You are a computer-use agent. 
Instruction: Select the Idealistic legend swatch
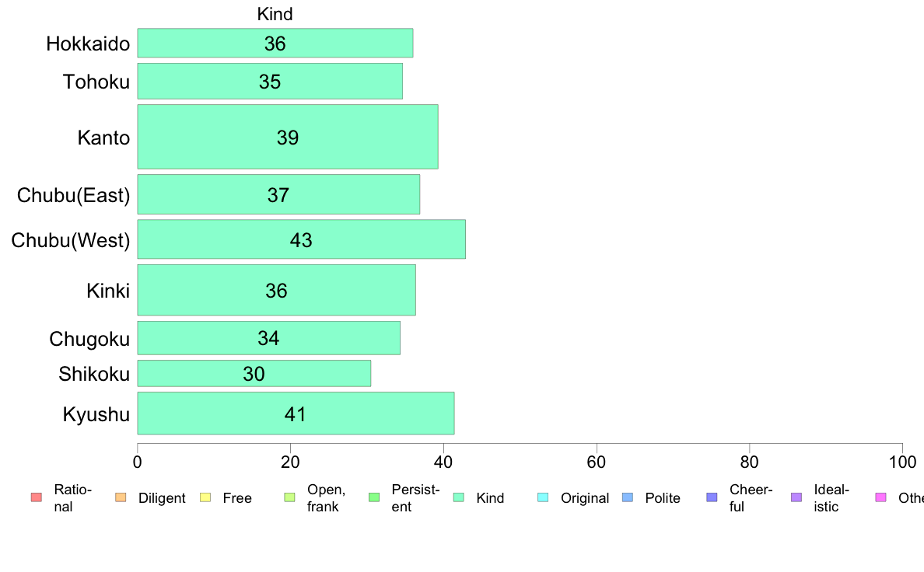[796, 497]
